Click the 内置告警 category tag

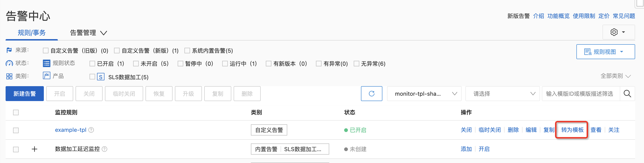(266, 149)
